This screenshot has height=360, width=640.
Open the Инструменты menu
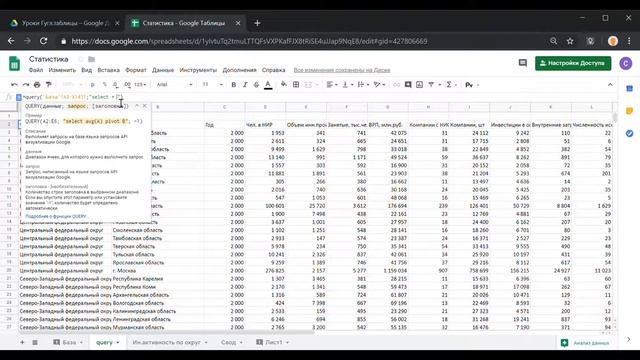(x=198, y=70)
